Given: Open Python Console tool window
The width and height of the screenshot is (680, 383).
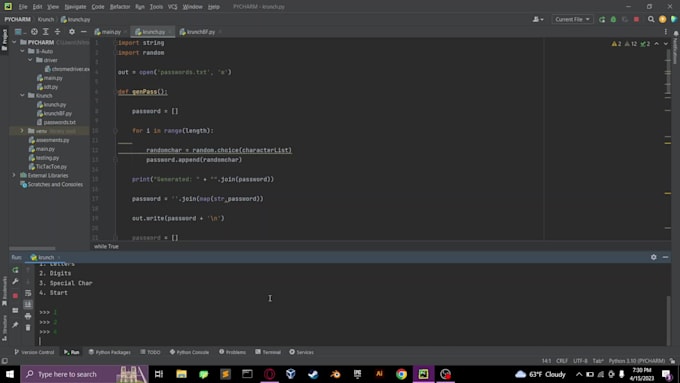Looking at the screenshot, I should pos(189,352).
